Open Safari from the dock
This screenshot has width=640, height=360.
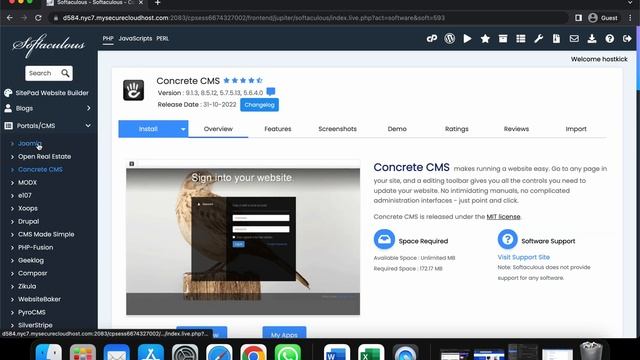point(219,353)
